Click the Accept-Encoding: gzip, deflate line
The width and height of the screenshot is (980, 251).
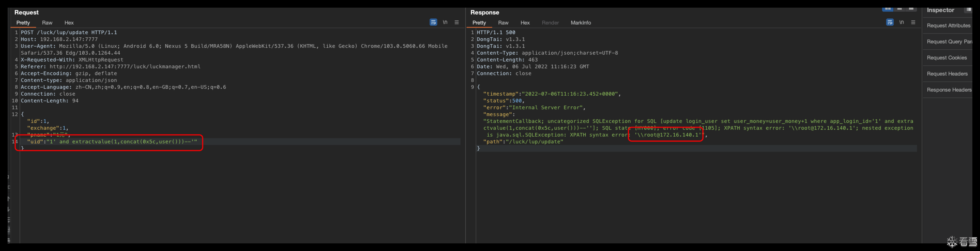(x=69, y=73)
